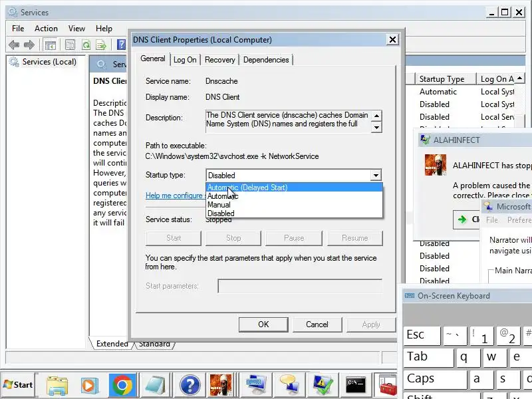The height and width of the screenshot is (399, 532).
Task: Select Automatic in startup type list
Action: coord(294,196)
